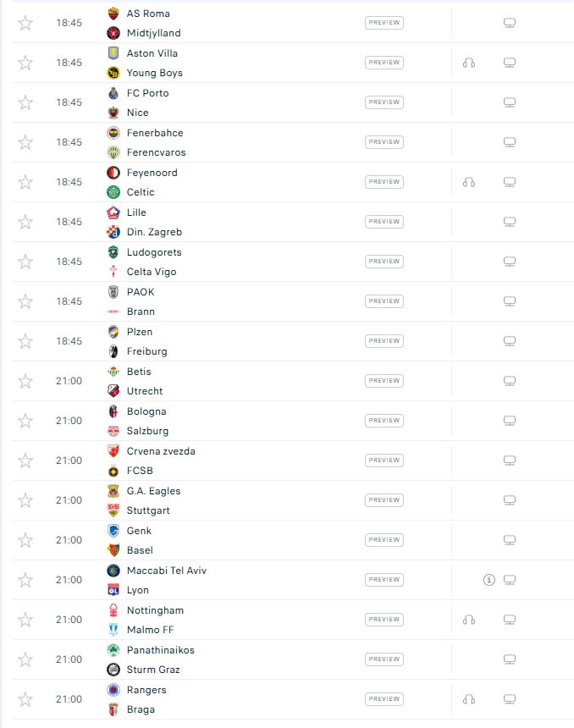Open Aston Villa team name link
This screenshot has height=728, width=574.
pyautogui.click(x=152, y=53)
